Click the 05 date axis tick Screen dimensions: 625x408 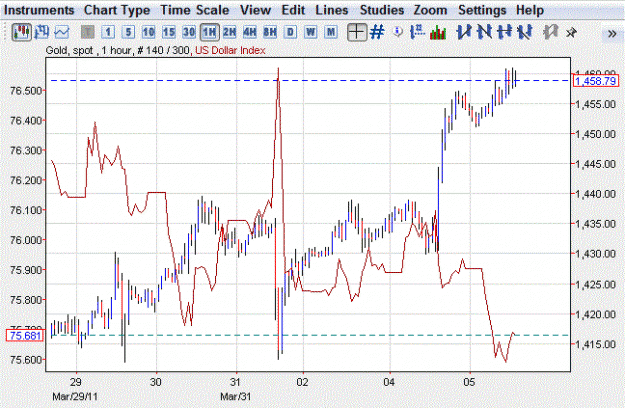470,382
